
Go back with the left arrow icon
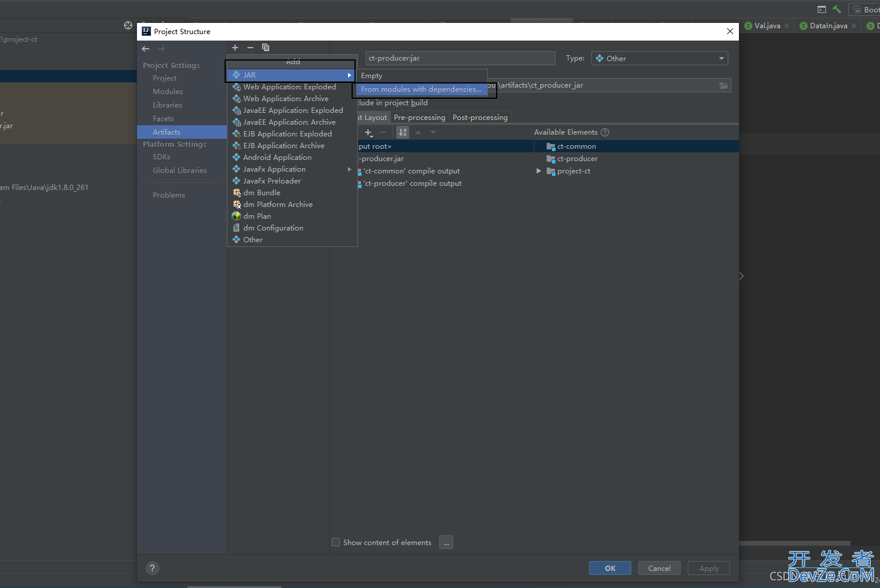click(146, 49)
